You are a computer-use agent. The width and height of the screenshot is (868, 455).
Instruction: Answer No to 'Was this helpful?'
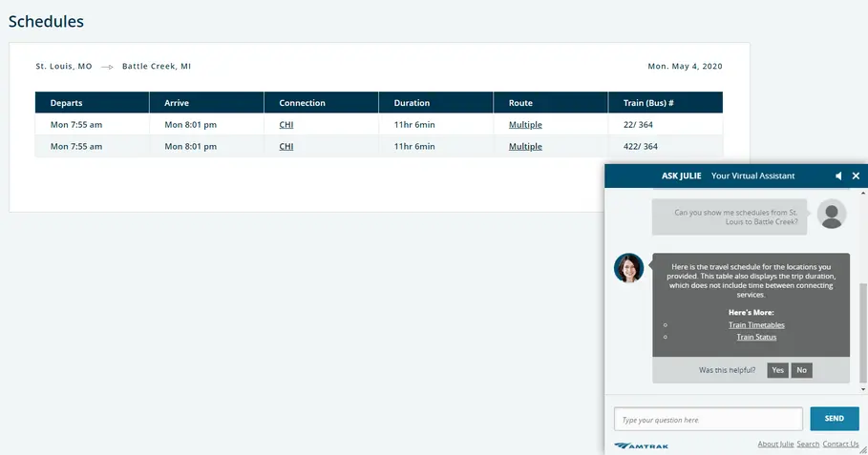[801, 370]
